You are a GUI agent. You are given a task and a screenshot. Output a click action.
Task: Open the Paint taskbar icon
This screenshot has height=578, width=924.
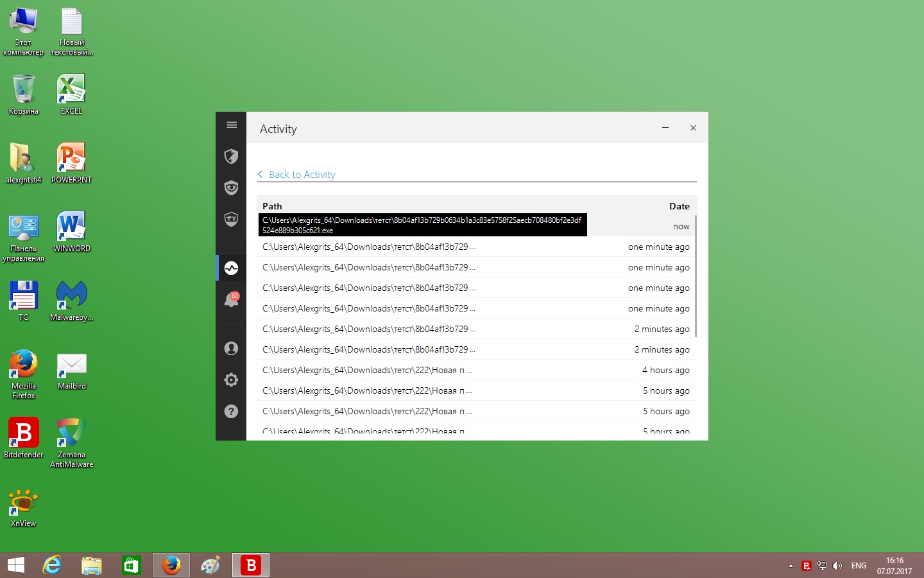click(x=210, y=565)
